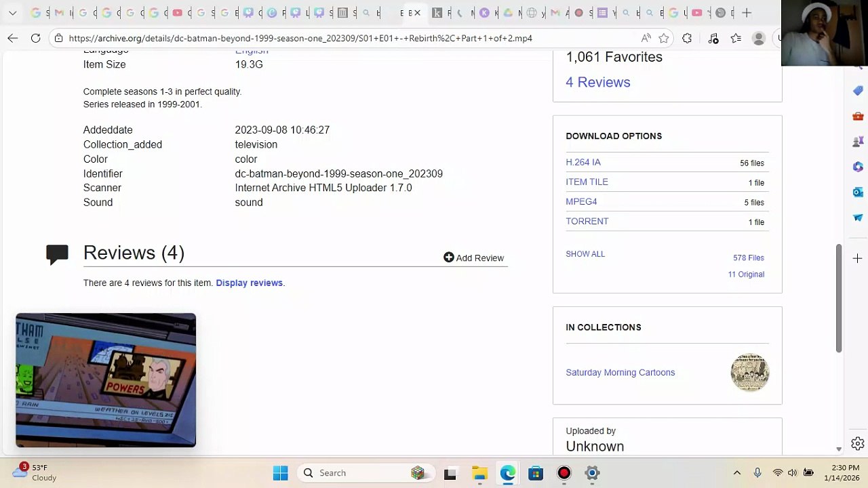Click the Reviews (4) heading
Viewport: 868px width, 488px height.
(134, 253)
